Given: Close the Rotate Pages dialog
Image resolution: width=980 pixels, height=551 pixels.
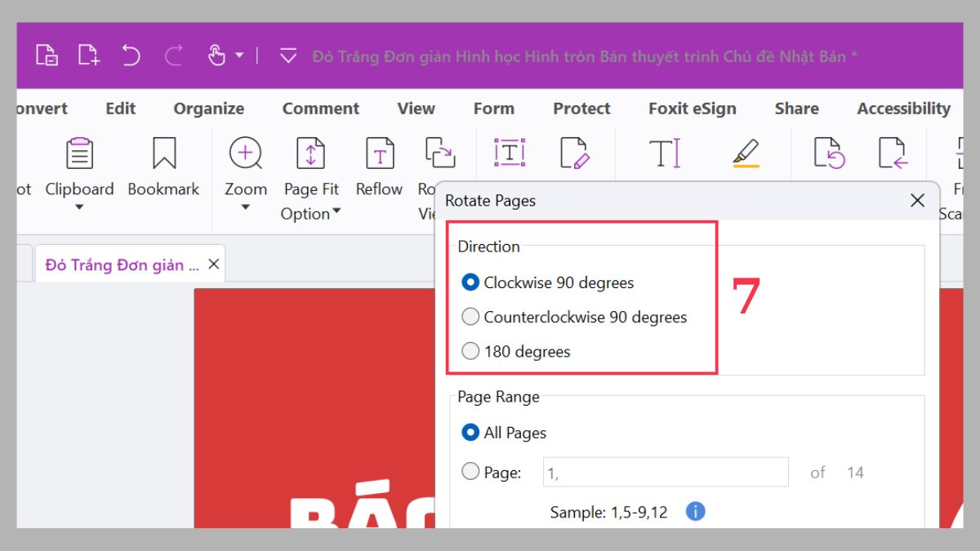Looking at the screenshot, I should pos(916,200).
